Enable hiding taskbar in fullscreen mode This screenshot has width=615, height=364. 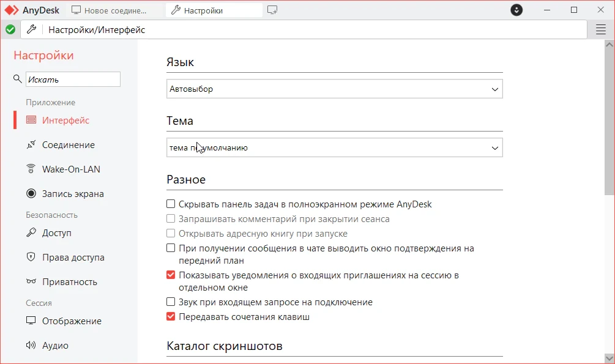pyautogui.click(x=171, y=204)
